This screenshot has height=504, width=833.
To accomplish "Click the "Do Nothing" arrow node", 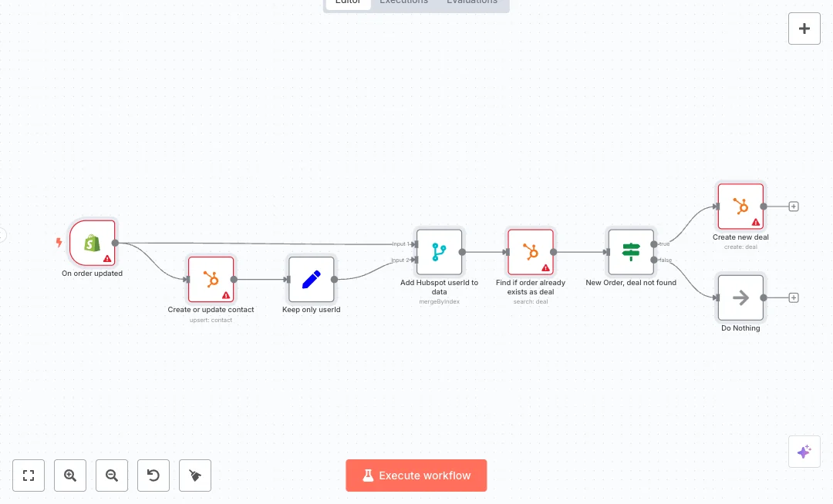I will tap(740, 297).
